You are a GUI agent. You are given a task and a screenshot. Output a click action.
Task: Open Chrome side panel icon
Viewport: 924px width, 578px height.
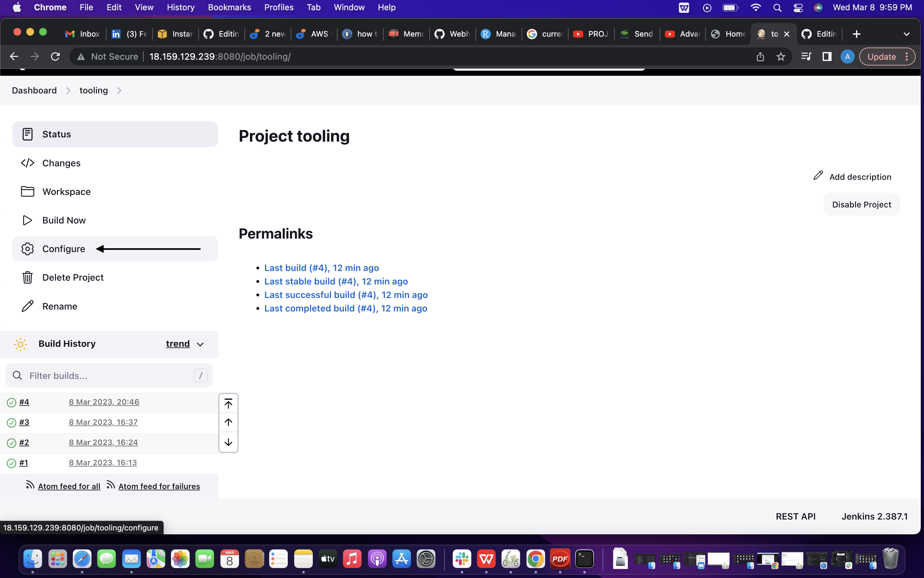pyautogui.click(x=827, y=57)
